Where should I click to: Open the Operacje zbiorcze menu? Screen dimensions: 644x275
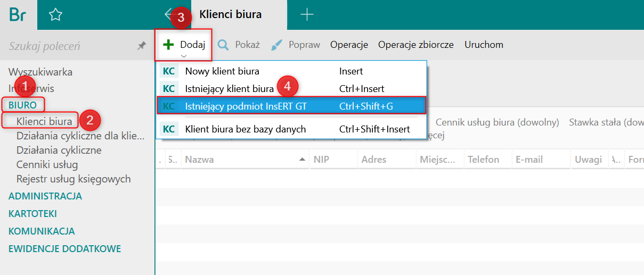coord(415,45)
